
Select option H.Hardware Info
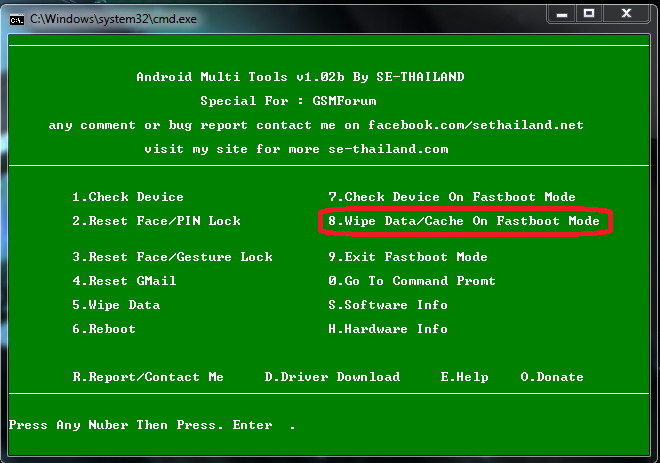[x=388, y=329]
